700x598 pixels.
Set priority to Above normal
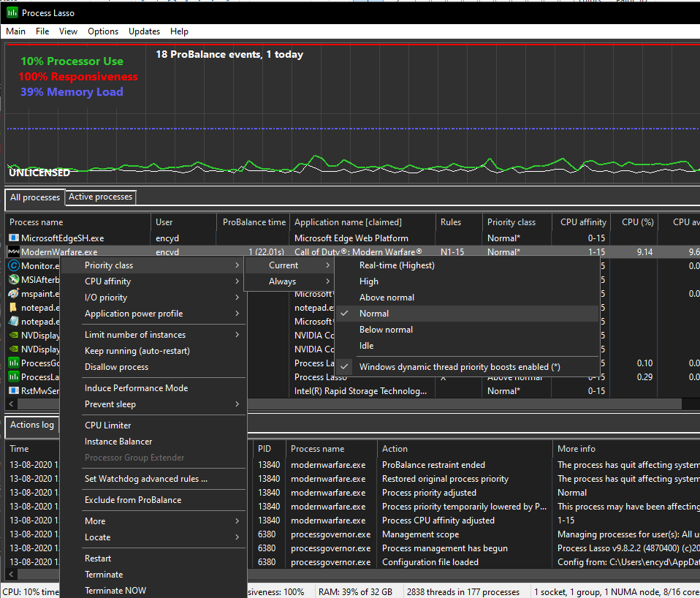(x=466, y=298)
